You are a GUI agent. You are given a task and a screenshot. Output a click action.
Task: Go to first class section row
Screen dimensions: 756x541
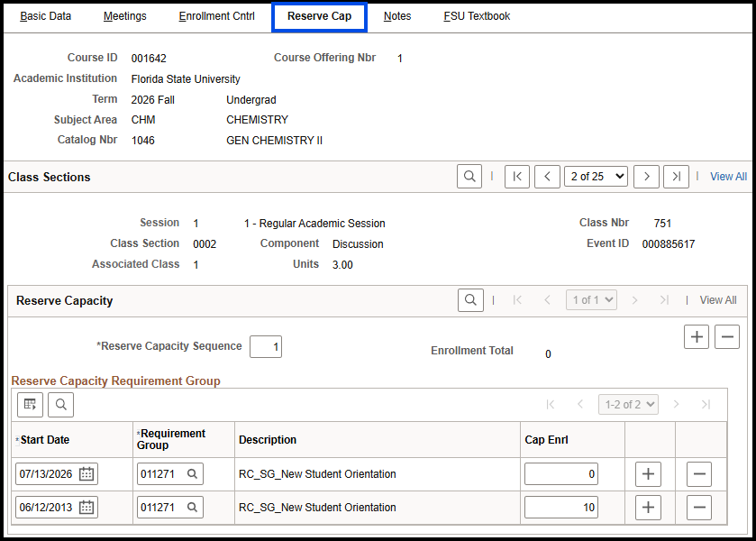517,177
